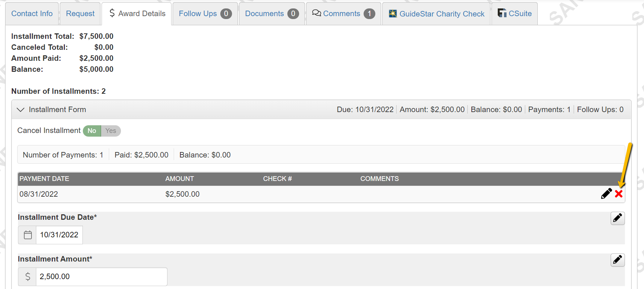Open the Contact Info tab
This screenshot has height=289, width=644.
[x=32, y=14]
